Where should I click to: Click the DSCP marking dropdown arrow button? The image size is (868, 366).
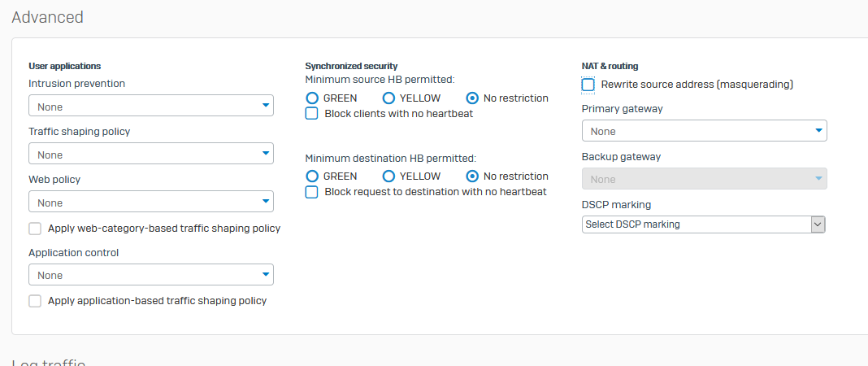[x=818, y=224]
